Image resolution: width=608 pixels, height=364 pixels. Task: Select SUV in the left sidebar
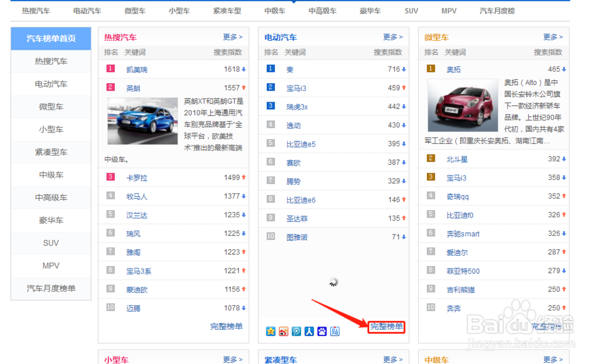[51, 242]
